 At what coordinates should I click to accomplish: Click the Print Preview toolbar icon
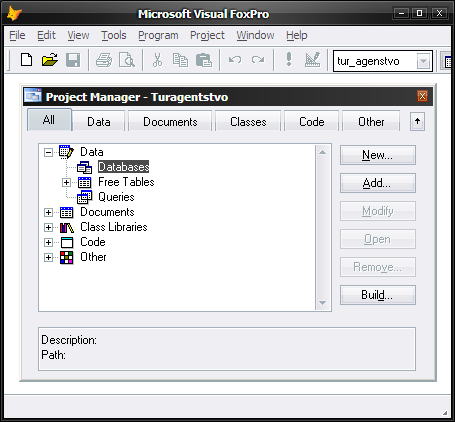[x=127, y=60]
